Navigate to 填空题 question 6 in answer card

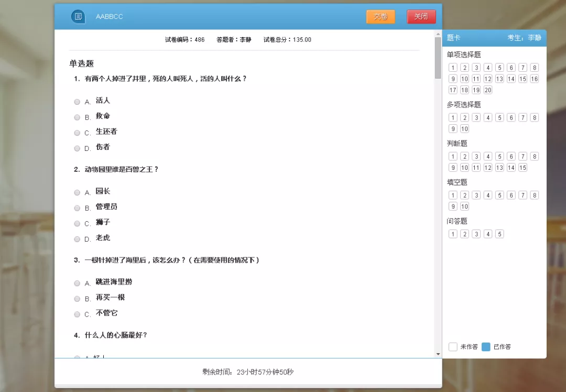[x=511, y=195]
